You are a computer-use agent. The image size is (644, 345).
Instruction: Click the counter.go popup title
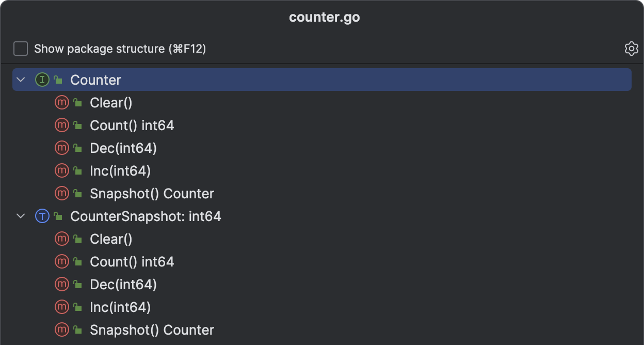(324, 17)
